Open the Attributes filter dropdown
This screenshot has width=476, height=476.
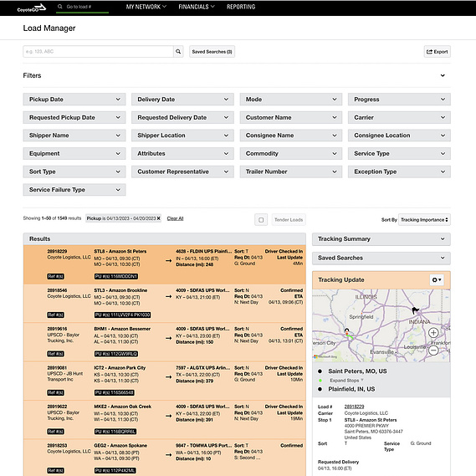click(x=182, y=154)
